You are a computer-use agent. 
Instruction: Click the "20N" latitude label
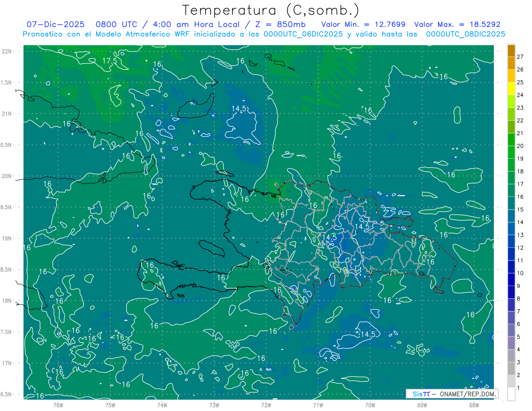pyautogui.click(x=7, y=176)
